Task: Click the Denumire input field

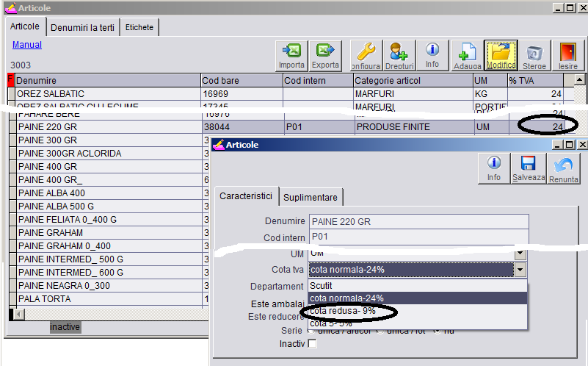Action: point(419,221)
